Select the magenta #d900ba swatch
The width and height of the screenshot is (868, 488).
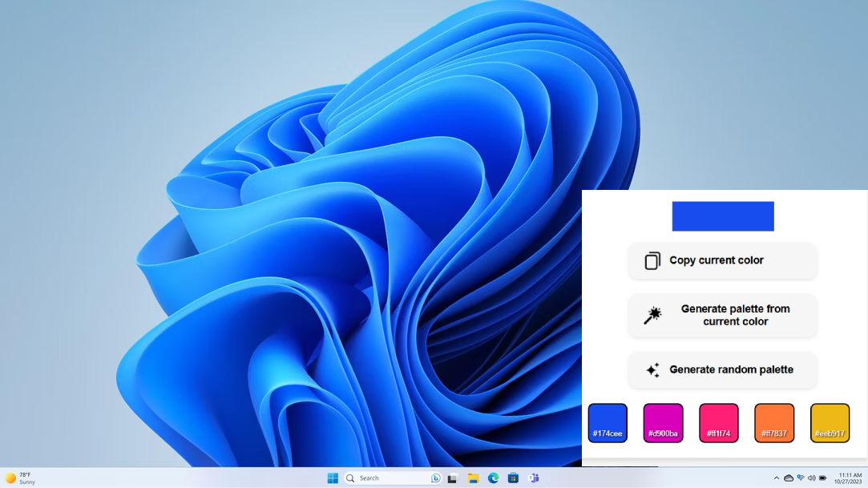[x=663, y=423]
